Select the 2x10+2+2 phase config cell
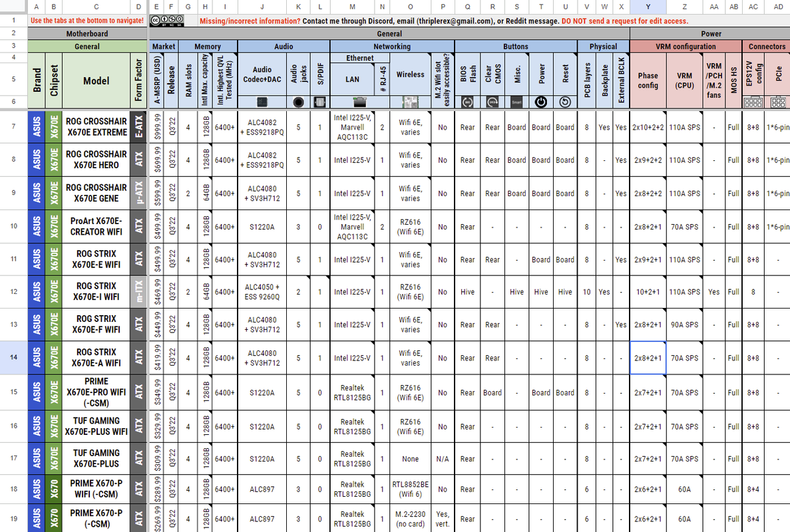 648,127
